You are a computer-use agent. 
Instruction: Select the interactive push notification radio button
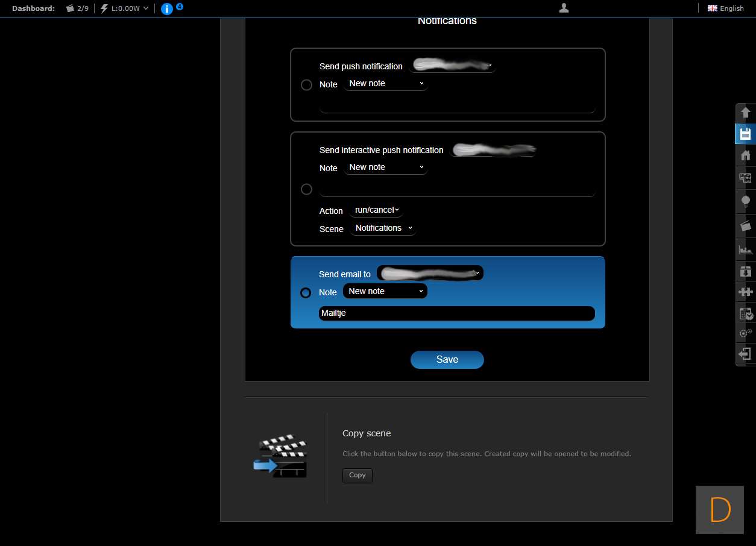tap(306, 189)
